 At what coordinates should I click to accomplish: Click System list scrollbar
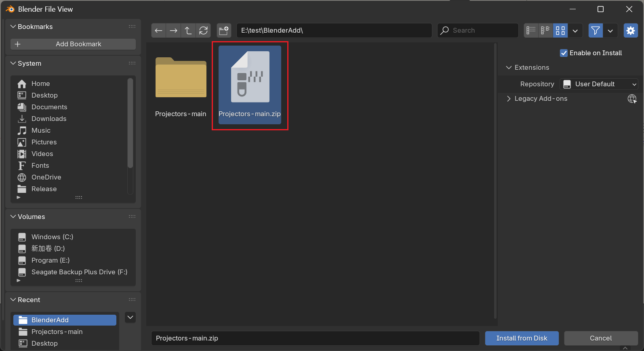130,123
